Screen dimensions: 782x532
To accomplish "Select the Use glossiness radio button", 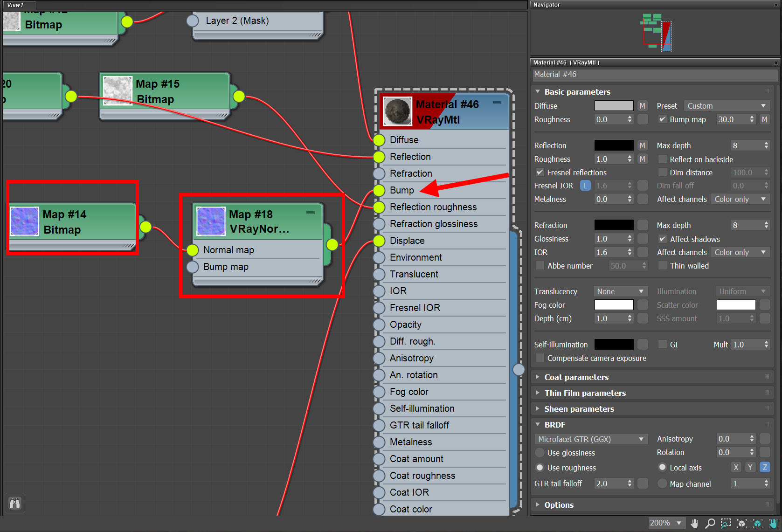I will (x=540, y=452).
